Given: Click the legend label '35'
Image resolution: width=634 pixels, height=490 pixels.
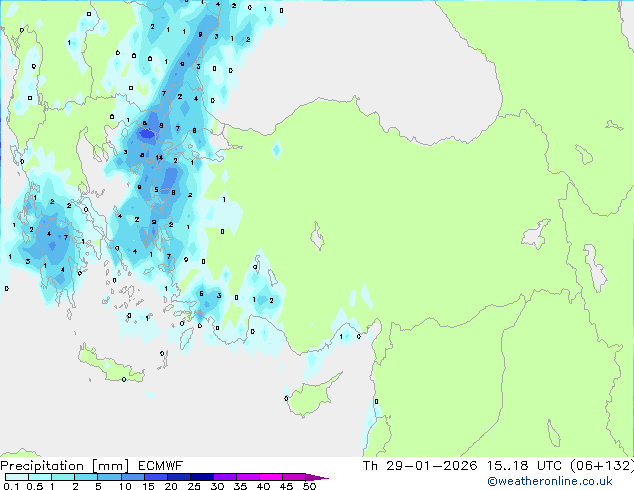Looking at the screenshot, I should coord(240,486).
